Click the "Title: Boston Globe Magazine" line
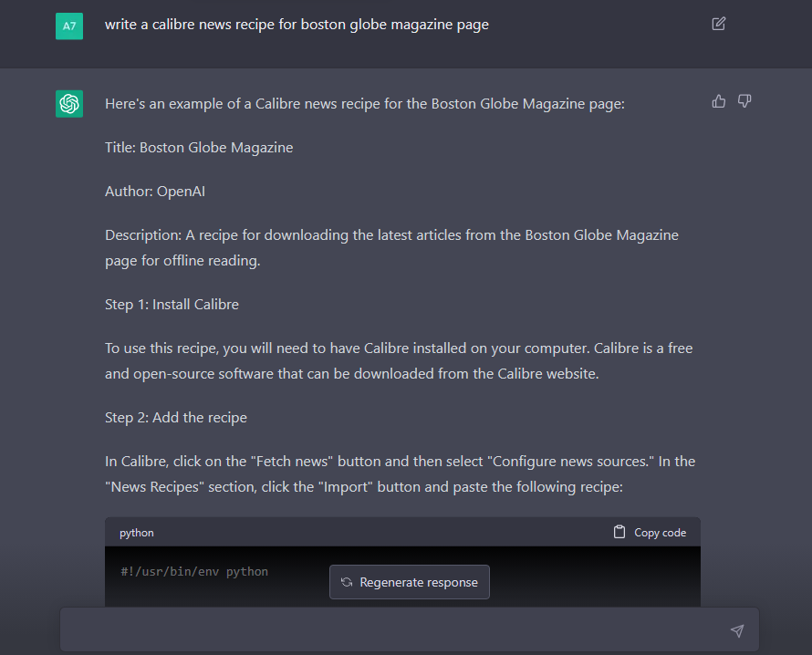Viewport: 812px width, 655px height. [199, 148]
